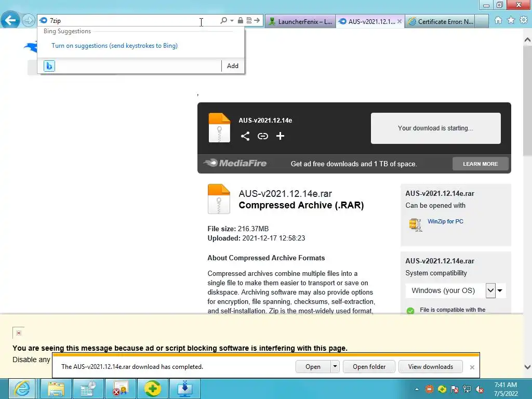The height and width of the screenshot is (399, 532).
Task: Open the Windows (your OS) compatibility dropdown
Action: (x=456, y=291)
